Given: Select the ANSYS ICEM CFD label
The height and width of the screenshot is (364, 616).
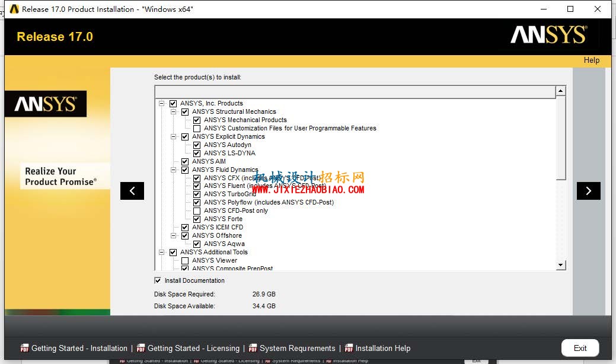Looking at the screenshot, I should [x=217, y=228].
